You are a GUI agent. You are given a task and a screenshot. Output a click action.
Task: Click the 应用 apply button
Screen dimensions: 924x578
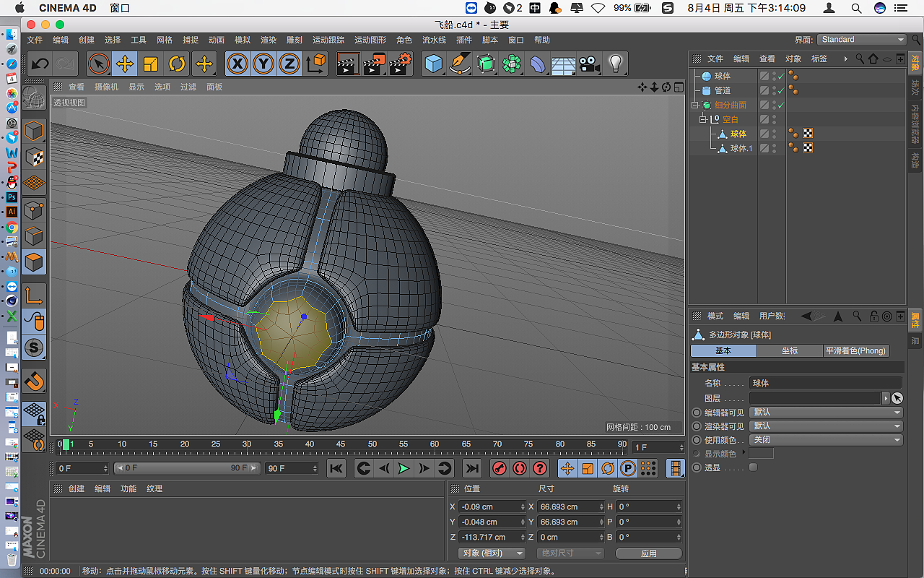coord(649,553)
